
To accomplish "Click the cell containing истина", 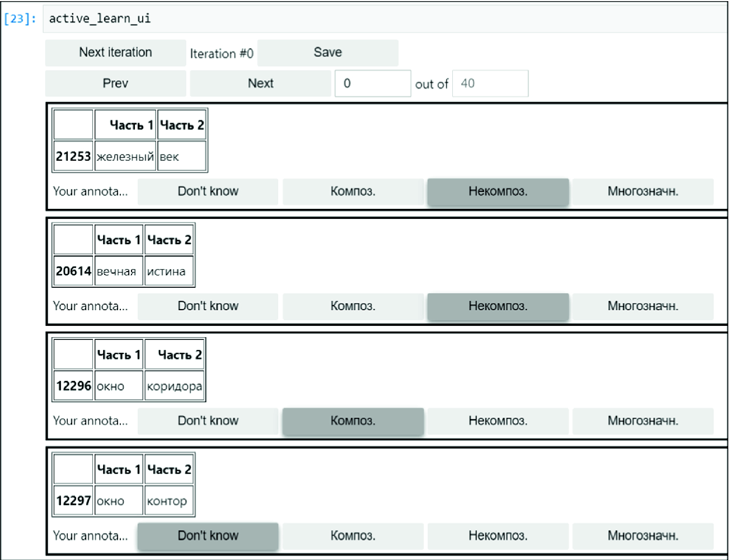I will point(169,271).
